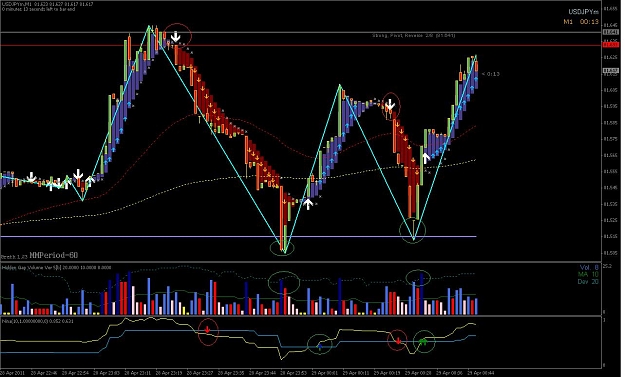Click the red-highlighted price tag on the axis
Viewport: 625px width, 377px height.
611,45
